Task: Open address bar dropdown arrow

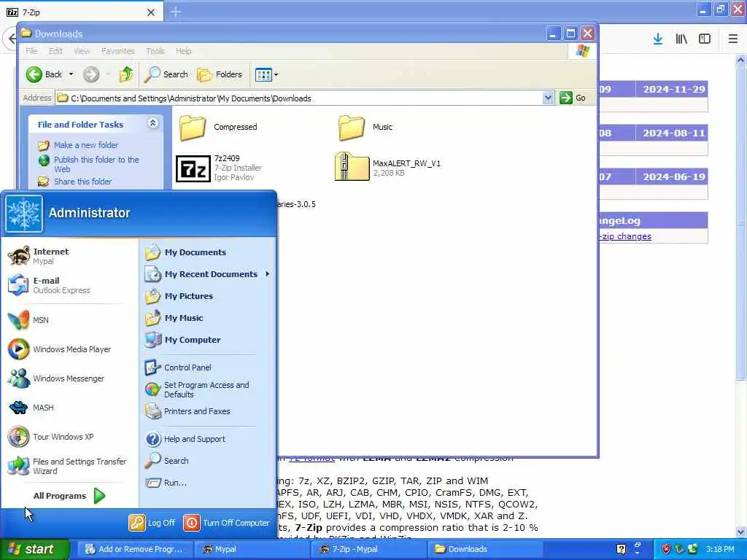Action: click(548, 98)
